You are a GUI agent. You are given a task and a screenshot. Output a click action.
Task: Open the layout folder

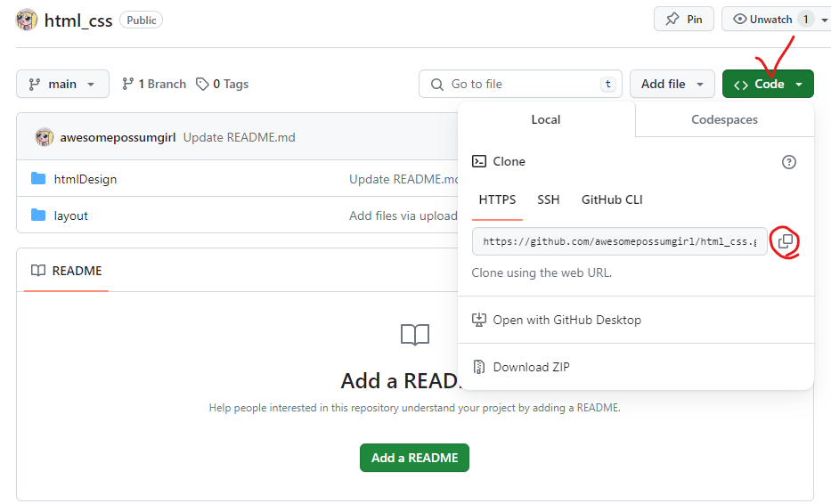click(71, 215)
